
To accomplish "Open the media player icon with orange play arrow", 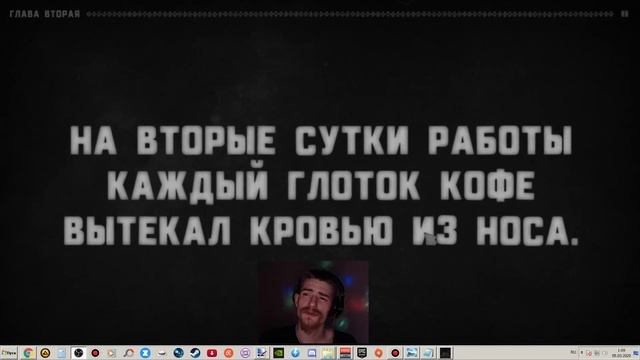I will pos(111,353).
